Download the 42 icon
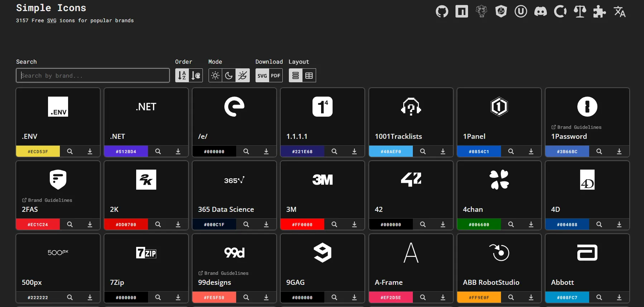Image resolution: width=644 pixels, height=307 pixels. coord(443,224)
